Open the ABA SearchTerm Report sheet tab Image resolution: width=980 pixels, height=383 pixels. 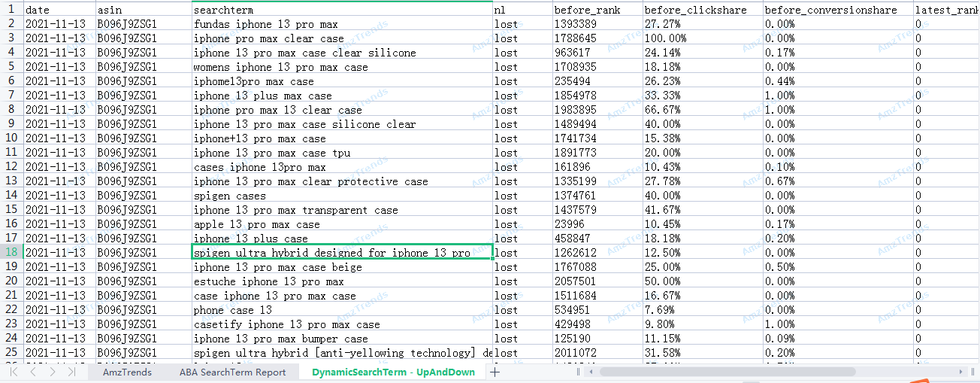(x=232, y=372)
